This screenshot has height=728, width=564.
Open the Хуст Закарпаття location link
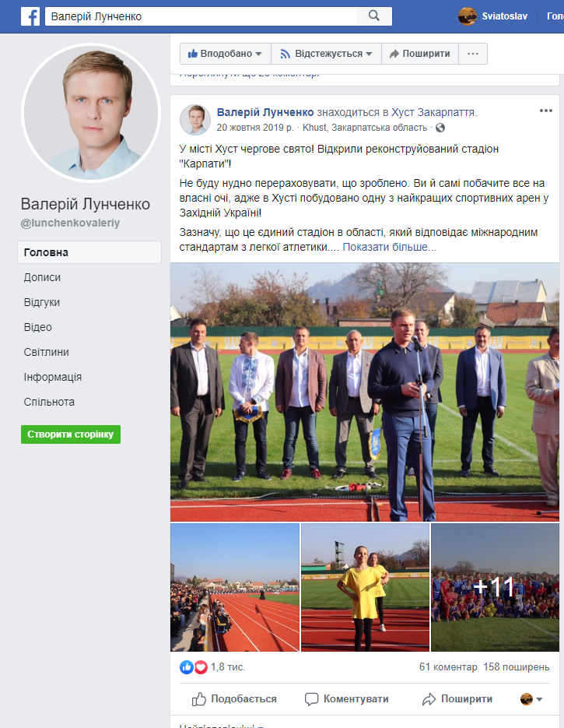[433, 112]
